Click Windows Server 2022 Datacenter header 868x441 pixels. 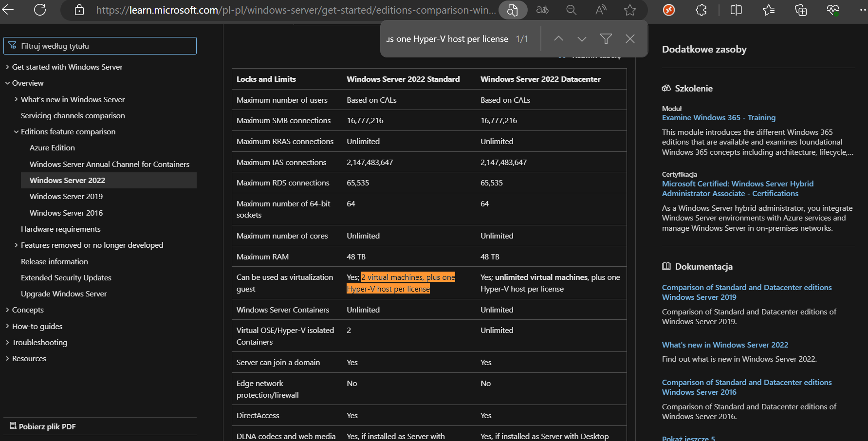pyautogui.click(x=540, y=79)
